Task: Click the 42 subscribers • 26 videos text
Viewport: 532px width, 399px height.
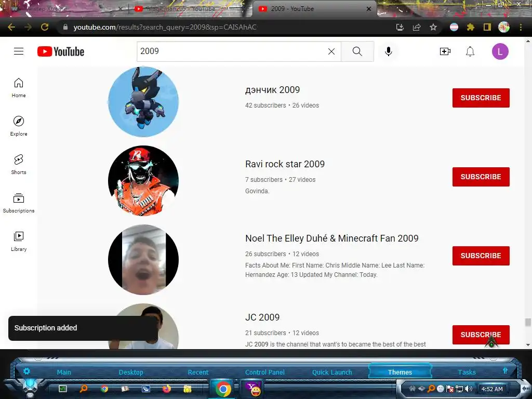Action: 282,105
